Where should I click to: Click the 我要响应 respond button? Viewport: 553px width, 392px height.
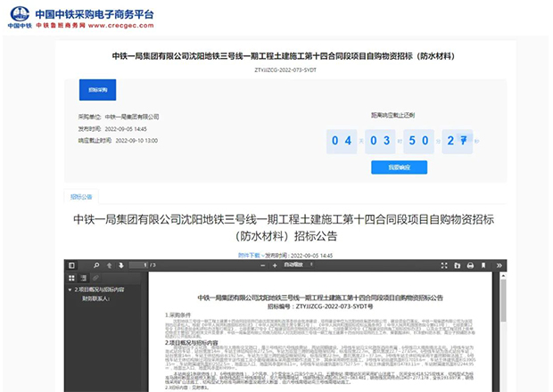399,167
